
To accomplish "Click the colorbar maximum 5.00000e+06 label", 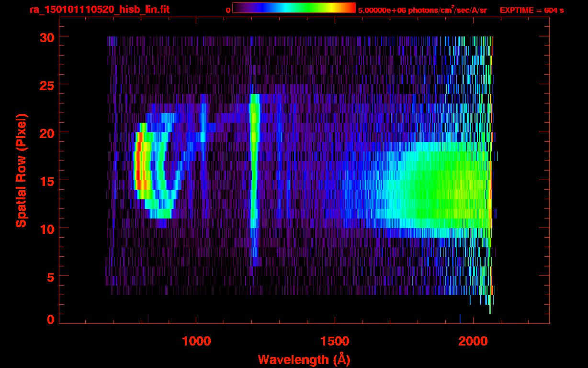I will click(x=422, y=10).
